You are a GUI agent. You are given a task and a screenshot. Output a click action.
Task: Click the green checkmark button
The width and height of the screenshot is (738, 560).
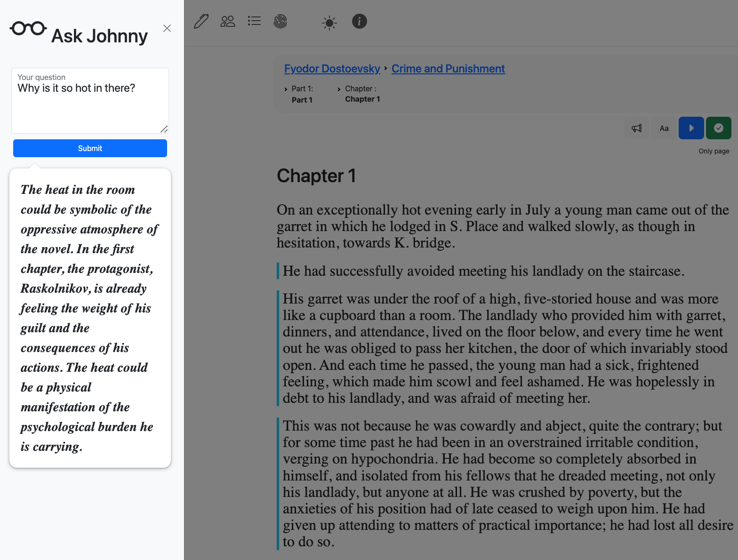[719, 128]
